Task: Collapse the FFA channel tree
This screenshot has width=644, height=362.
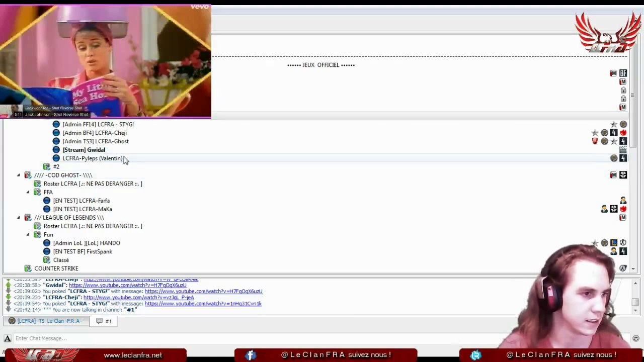Action: [28, 192]
